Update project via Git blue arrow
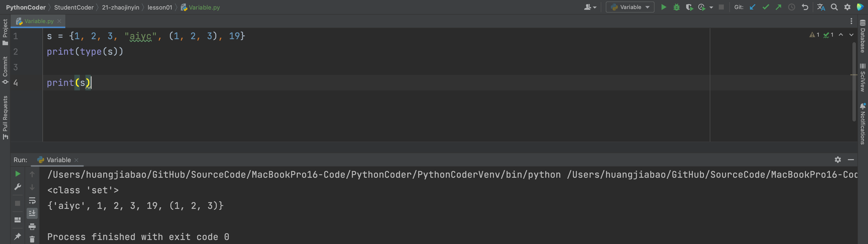Viewport: 868px width, 244px height. coord(752,7)
